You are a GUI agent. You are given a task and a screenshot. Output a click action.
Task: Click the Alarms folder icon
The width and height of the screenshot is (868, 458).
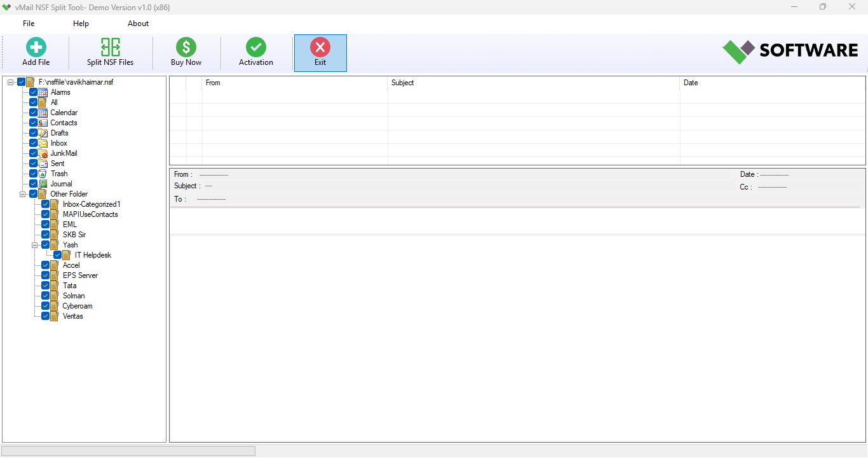(43, 92)
